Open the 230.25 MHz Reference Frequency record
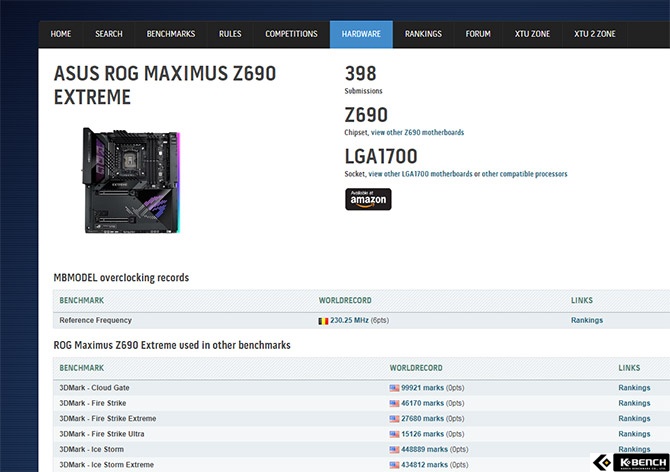This screenshot has width=670, height=472. pos(349,320)
